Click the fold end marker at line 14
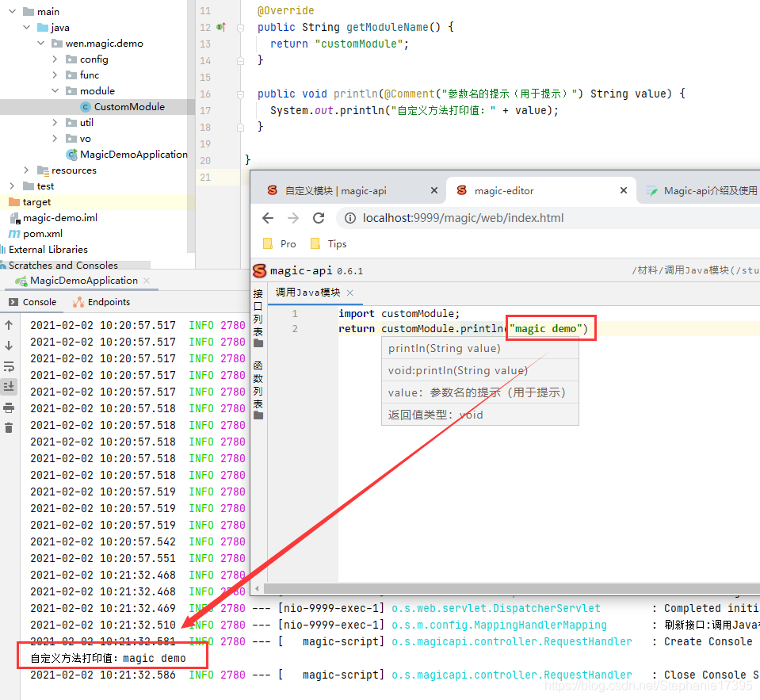Screen dimensions: 760x700 (x=240, y=61)
